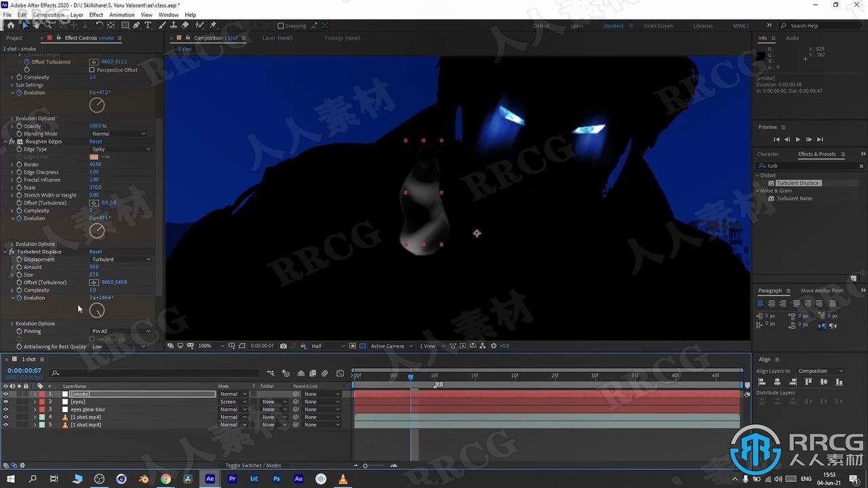
Task: Open the Active Camera view dropdown
Action: 391,346
